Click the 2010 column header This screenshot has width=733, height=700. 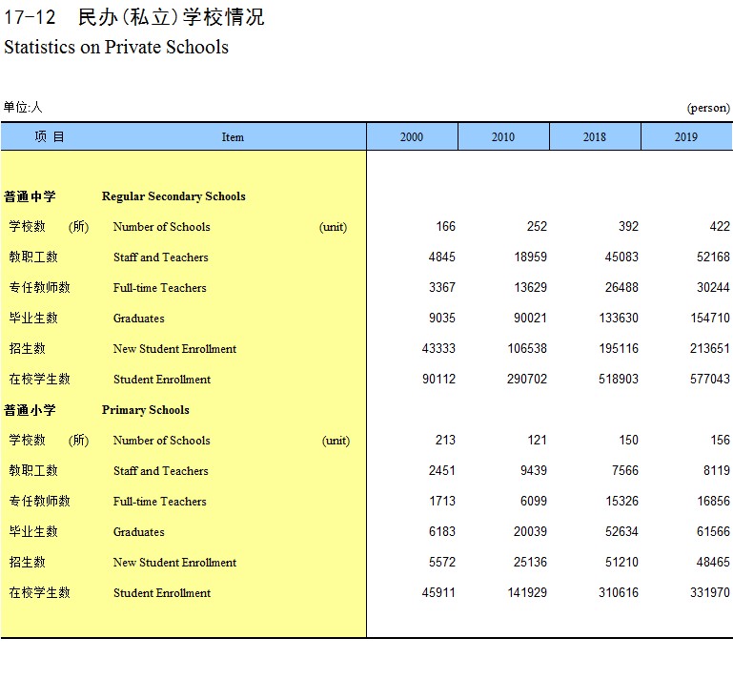tap(503, 137)
